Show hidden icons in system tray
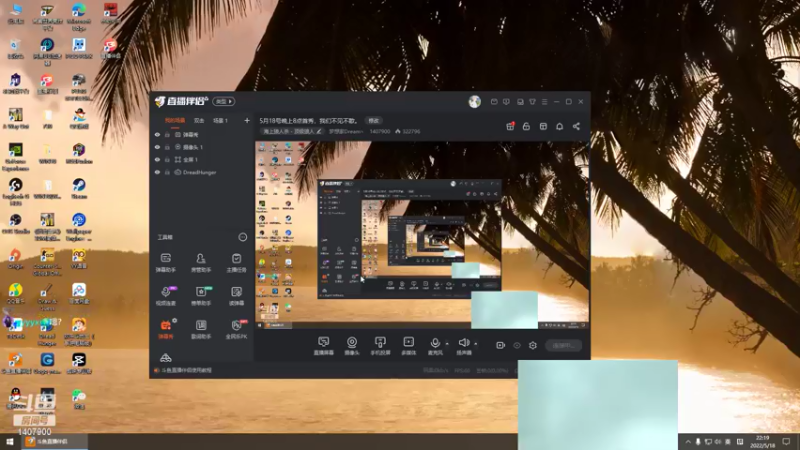800x450 pixels. (x=688, y=442)
